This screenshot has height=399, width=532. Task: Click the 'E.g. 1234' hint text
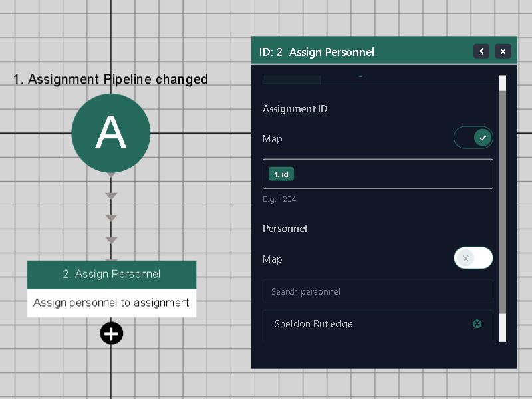pyautogui.click(x=279, y=199)
